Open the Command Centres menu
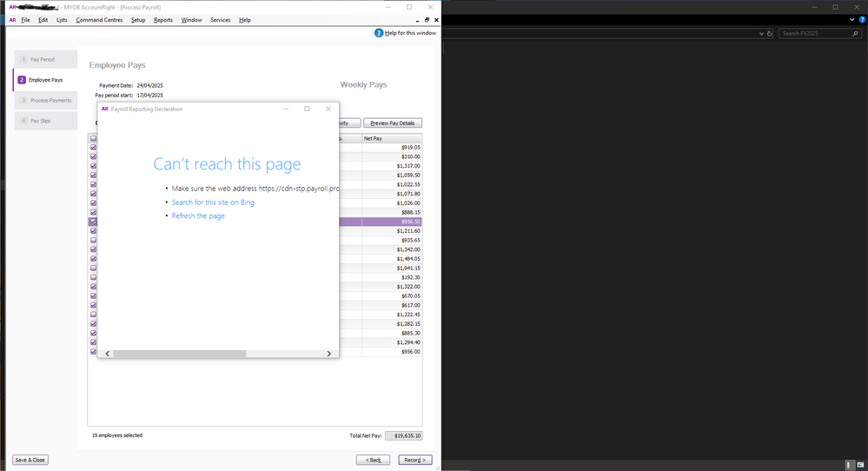 coord(99,20)
